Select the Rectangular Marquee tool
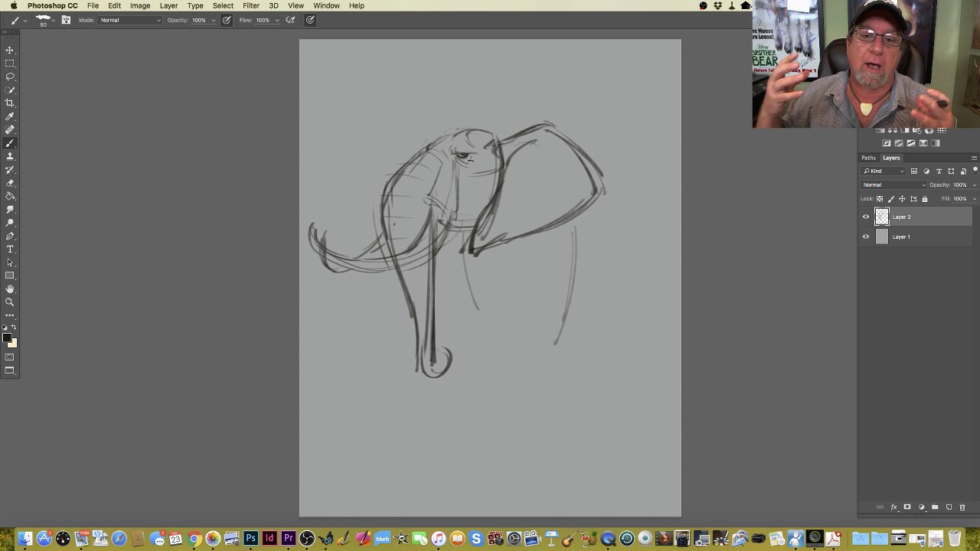 [10, 64]
